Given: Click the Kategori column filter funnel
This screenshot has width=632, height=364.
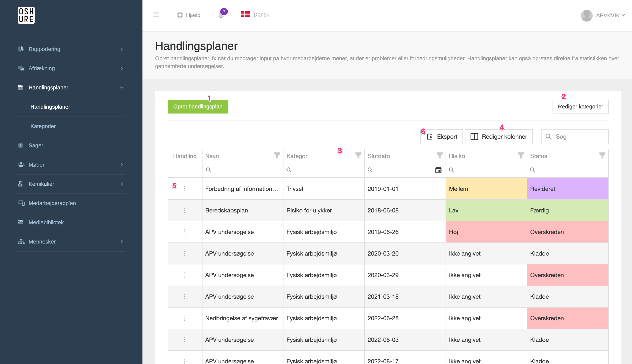Looking at the screenshot, I should [x=358, y=156].
